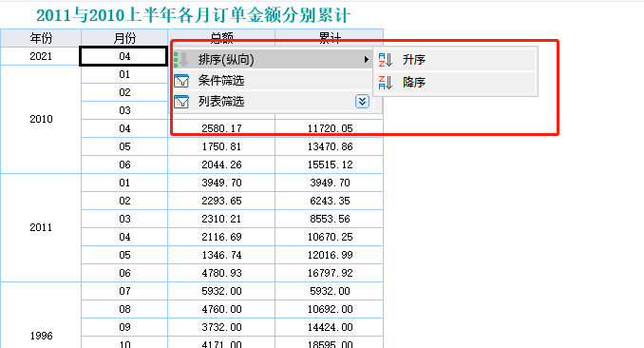This screenshot has width=644, height=348.
Task: Select month 09 cell in 1996
Action: (x=124, y=327)
